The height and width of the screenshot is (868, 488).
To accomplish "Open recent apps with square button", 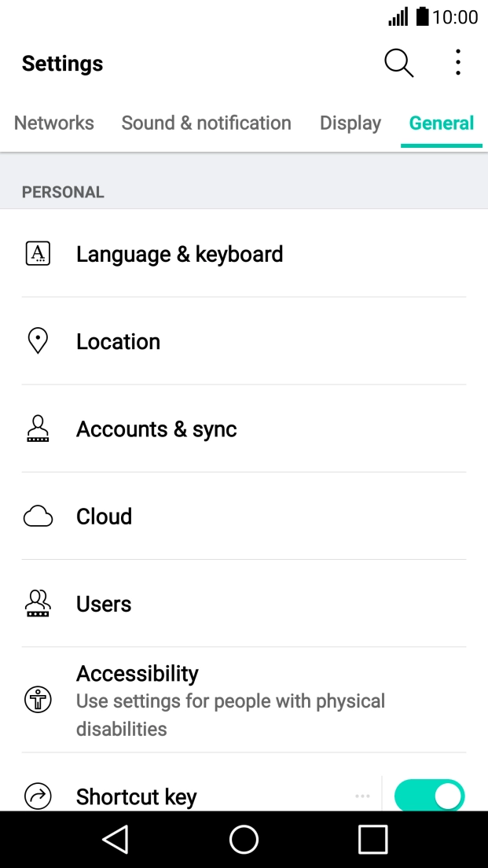I will click(x=372, y=840).
